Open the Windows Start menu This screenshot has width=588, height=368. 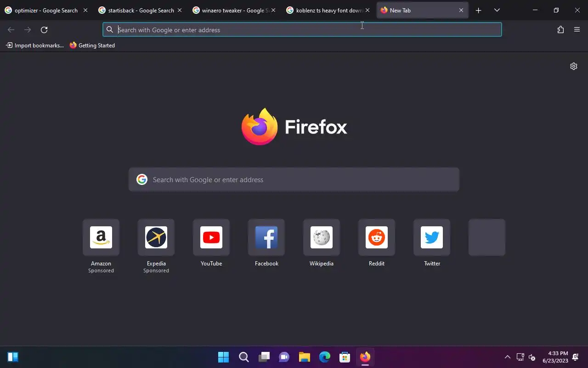pyautogui.click(x=223, y=357)
